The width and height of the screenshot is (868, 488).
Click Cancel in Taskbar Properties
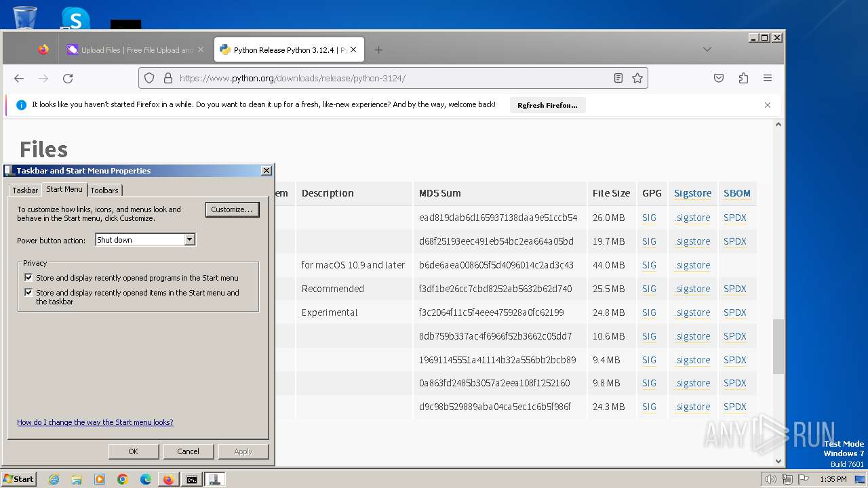(188, 451)
